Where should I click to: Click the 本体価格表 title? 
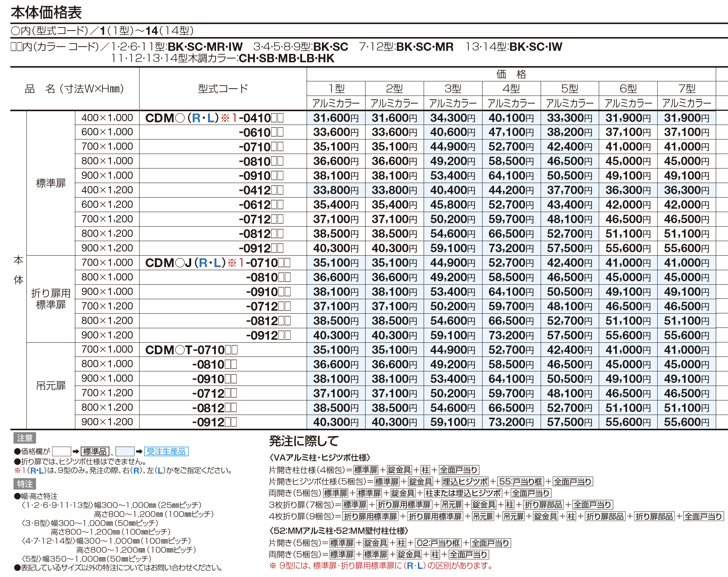pyautogui.click(x=46, y=13)
